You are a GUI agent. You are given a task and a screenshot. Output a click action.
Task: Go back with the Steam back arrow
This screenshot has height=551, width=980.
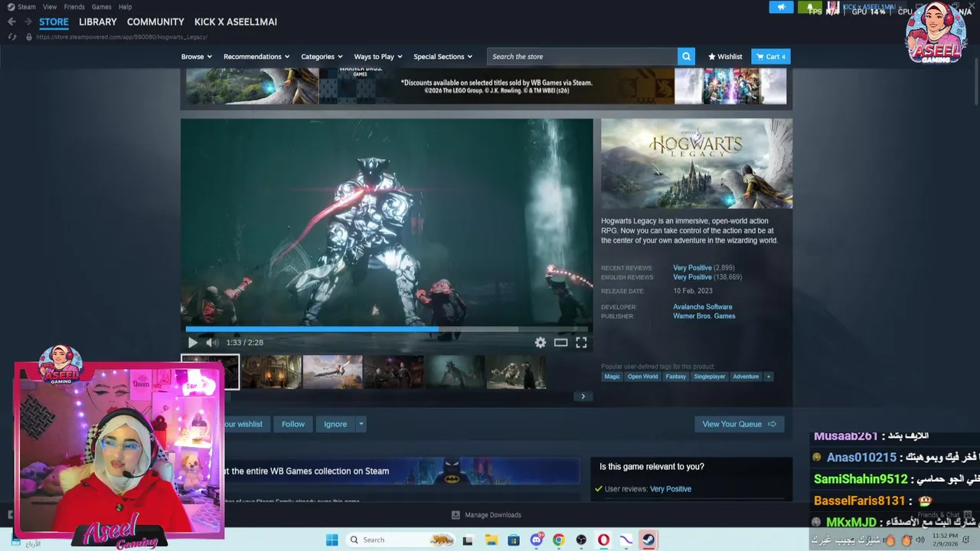coord(11,21)
